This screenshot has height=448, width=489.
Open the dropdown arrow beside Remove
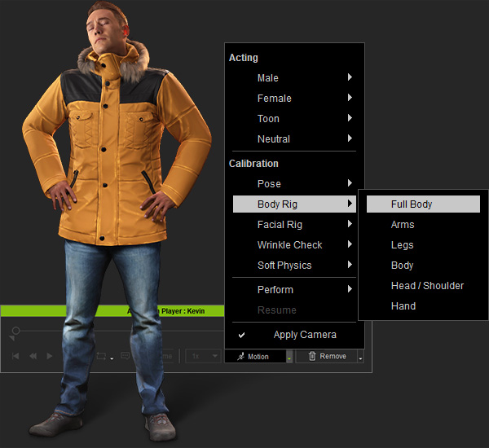361,357
